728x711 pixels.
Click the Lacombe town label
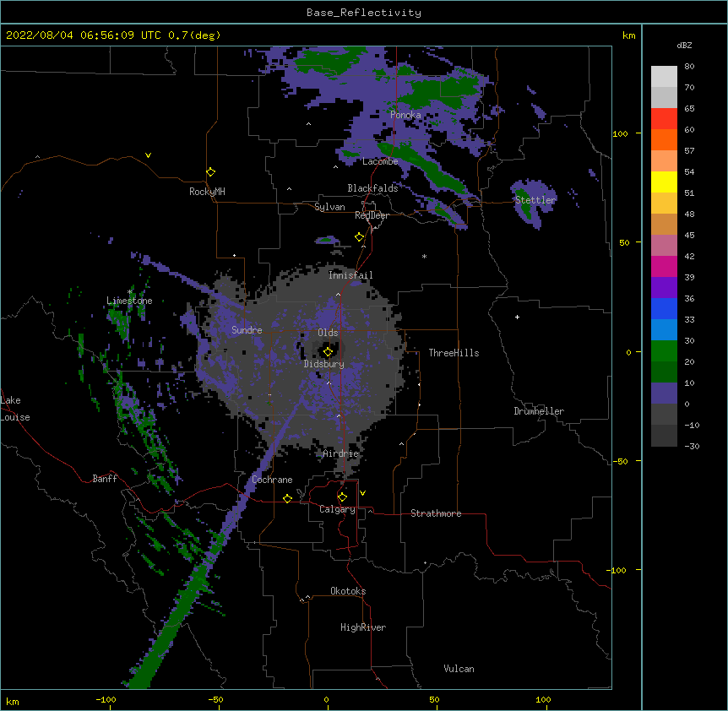pos(380,161)
